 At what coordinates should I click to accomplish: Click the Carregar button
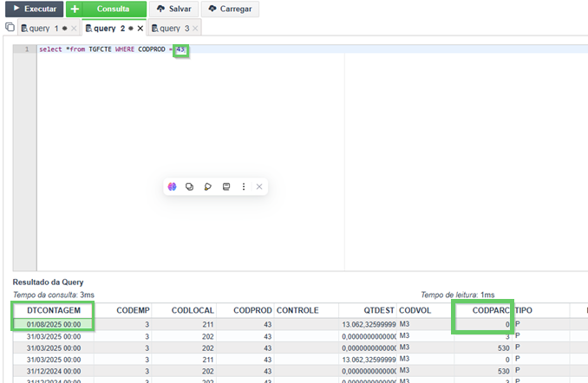coord(230,9)
